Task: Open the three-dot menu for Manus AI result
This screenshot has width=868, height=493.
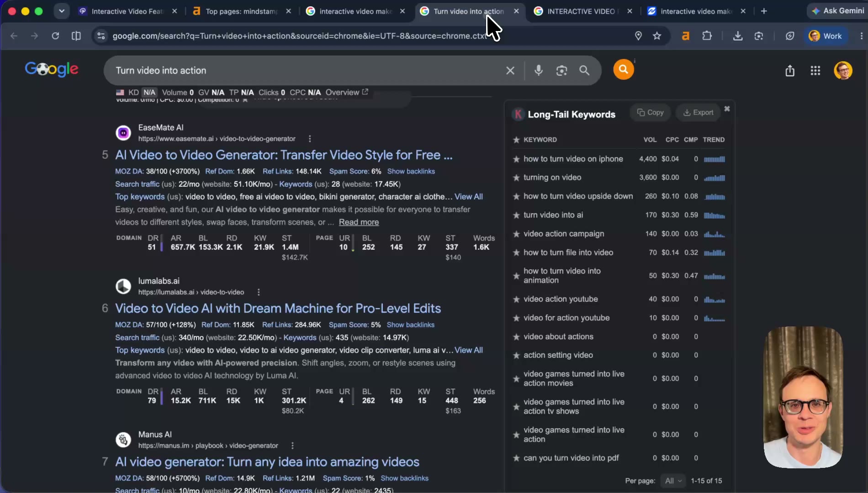Action: coord(292,446)
